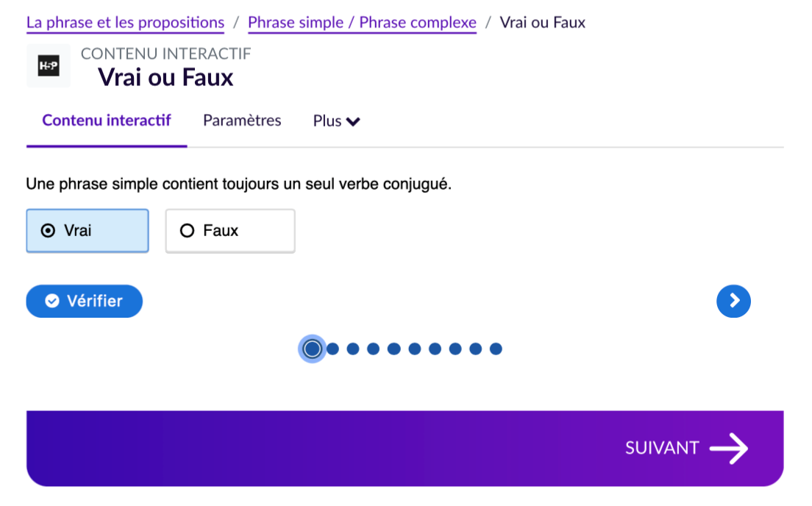The image size is (812, 506).
Task: Open the ninth question progress dot
Action: [x=475, y=349]
